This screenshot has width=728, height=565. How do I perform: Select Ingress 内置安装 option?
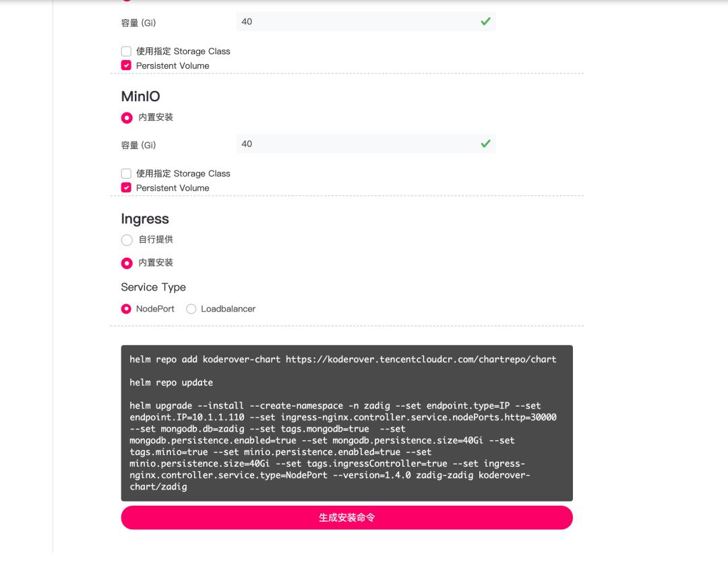pyautogui.click(x=127, y=263)
